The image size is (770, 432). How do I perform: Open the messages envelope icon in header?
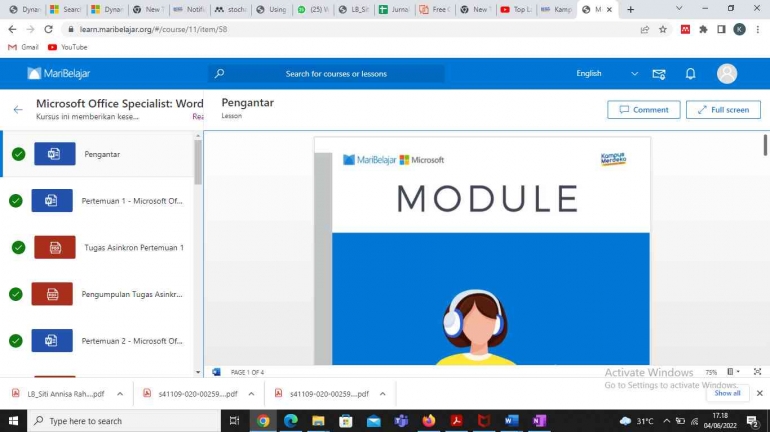(659, 74)
